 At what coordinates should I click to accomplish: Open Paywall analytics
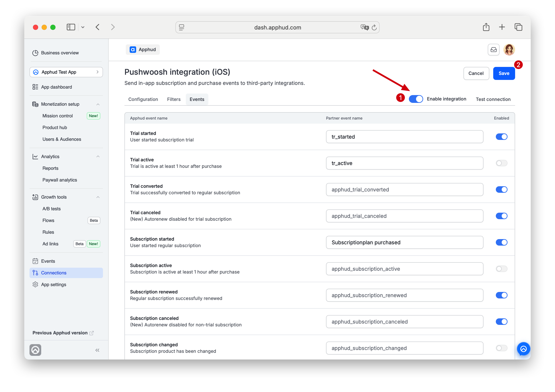60,180
